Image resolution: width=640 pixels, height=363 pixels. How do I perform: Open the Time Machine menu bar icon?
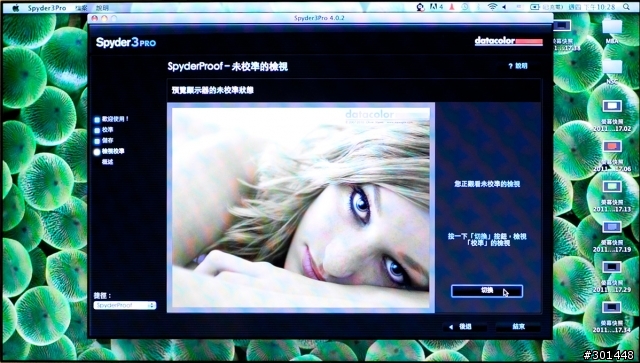click(465, 7)
